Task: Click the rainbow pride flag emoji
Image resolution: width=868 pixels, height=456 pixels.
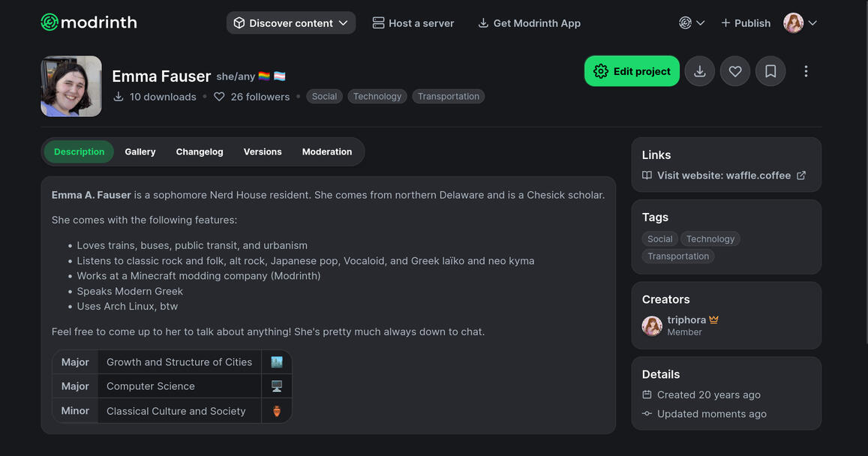Action: [264, 76]
